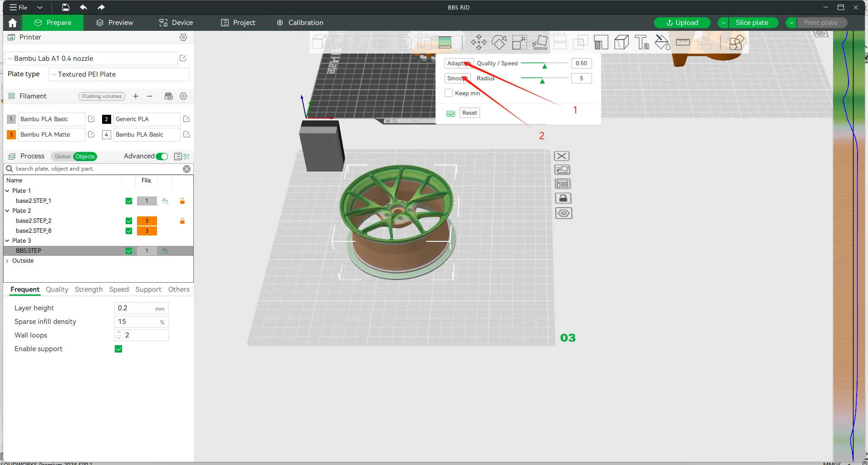This screenshot has width=868, height=465.
Task: Click the Slice plate button
Action: click(751, 23)
